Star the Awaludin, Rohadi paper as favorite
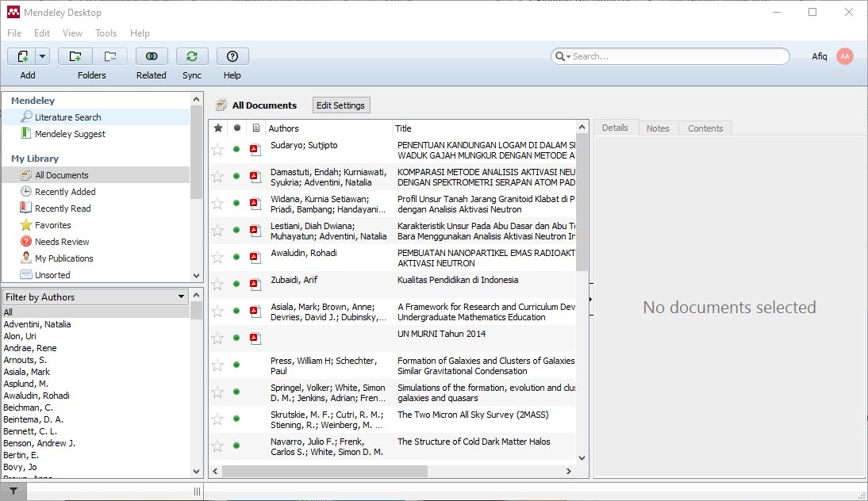The width and height of the screenshot is (868, 501). point(217,258)
